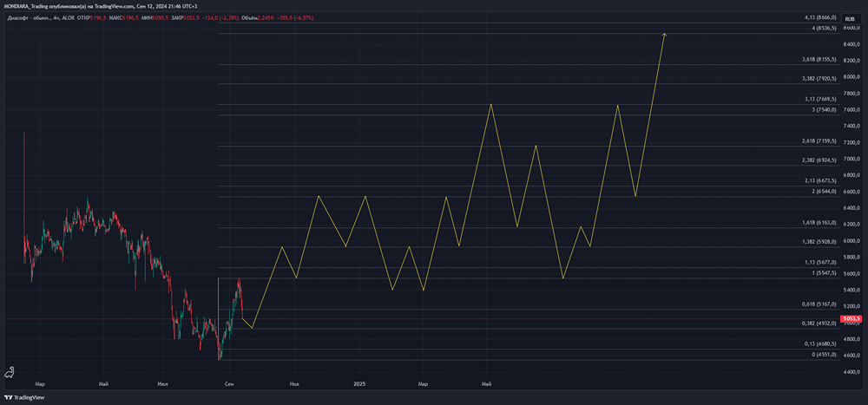Screen dimensions: 868x405
Task: Select the ЗАКР value 5053,5 in header
Action: (x=191, y=18)
